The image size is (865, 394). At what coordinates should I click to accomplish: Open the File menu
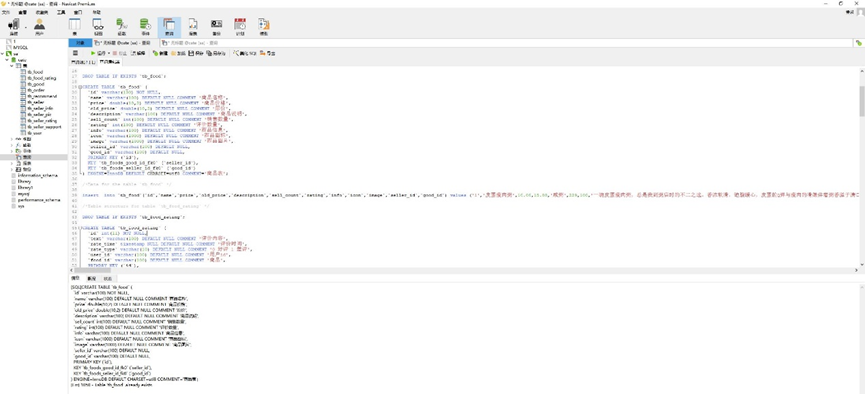point(6,12)
